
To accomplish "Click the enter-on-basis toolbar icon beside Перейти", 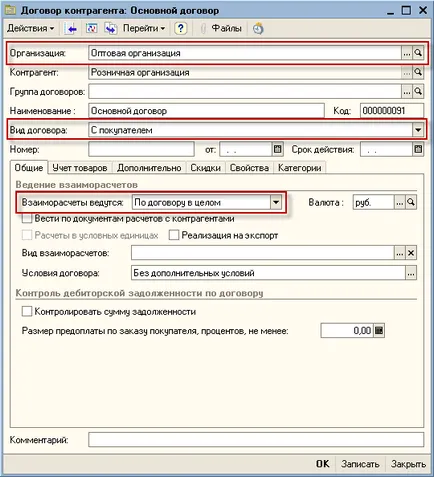I will [x=111, y=29].
